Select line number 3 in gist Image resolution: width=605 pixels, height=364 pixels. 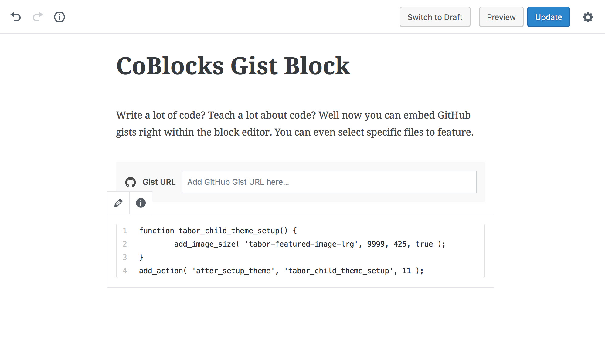click(125, 258)
